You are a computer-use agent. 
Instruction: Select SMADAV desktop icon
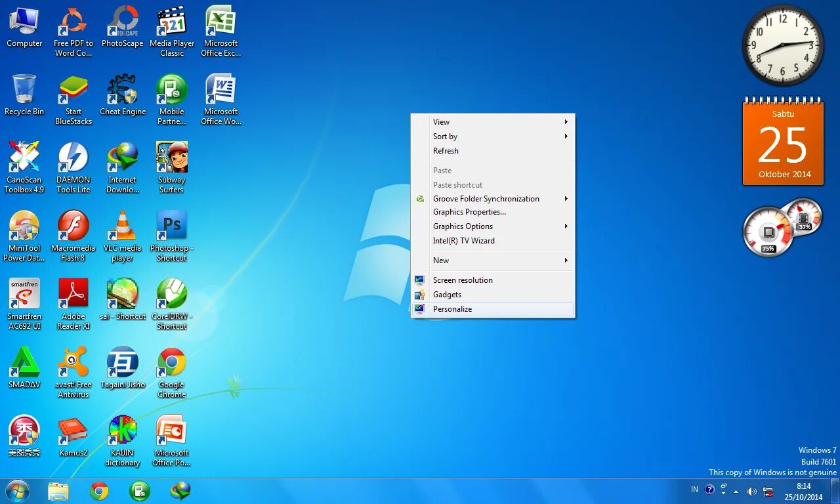coord(24,369)
